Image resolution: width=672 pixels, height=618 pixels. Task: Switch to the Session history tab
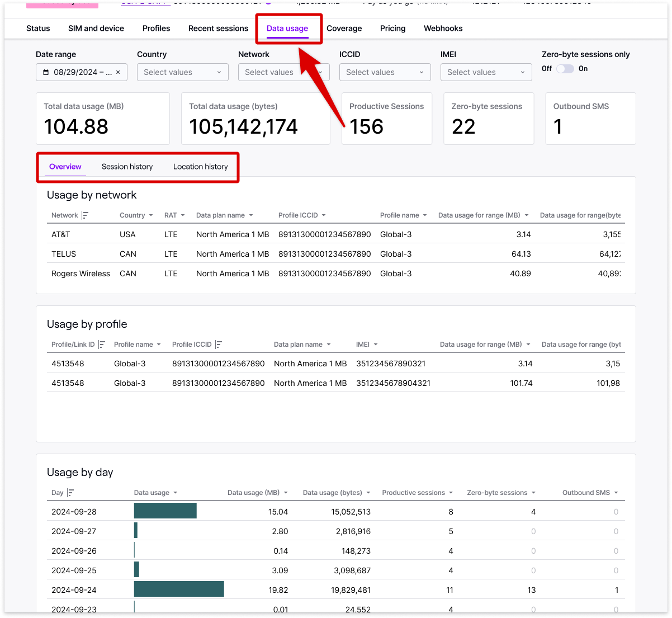pyautogui.click(x=127, y=167)
